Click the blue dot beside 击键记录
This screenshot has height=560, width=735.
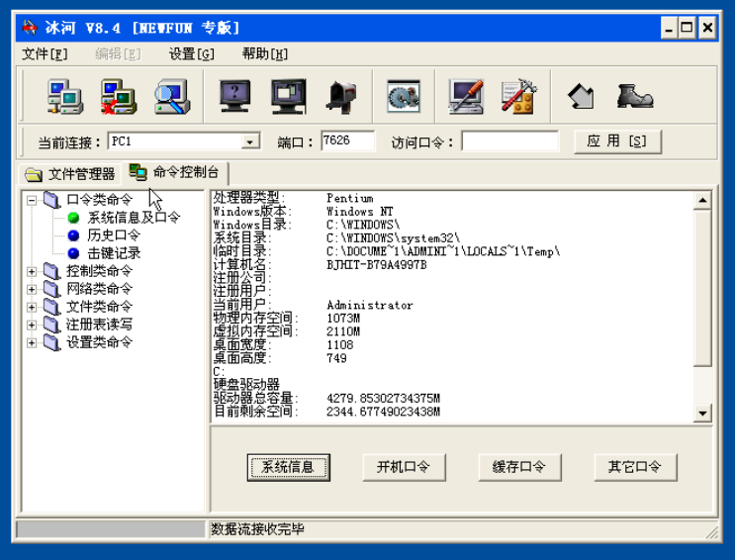pos(73,253)
